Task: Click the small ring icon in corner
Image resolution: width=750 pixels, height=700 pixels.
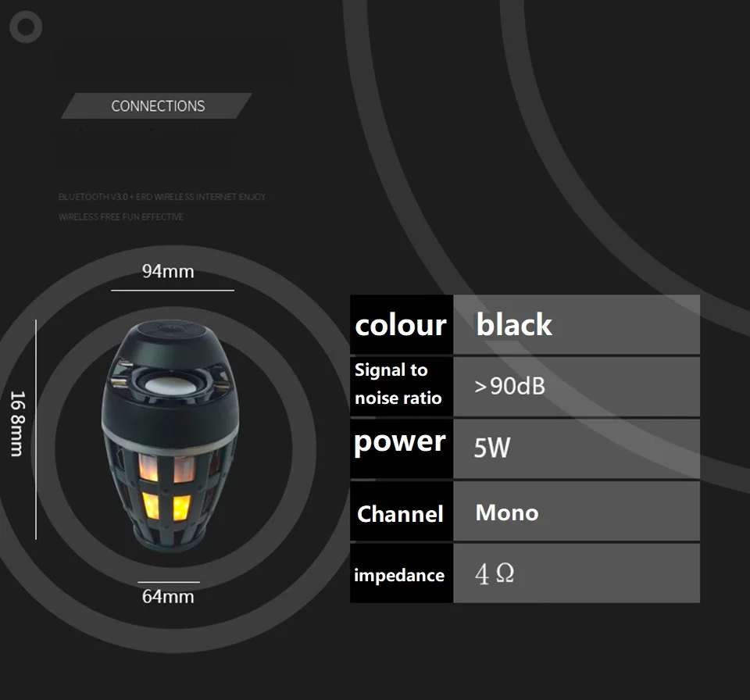Action: (26, 27)
